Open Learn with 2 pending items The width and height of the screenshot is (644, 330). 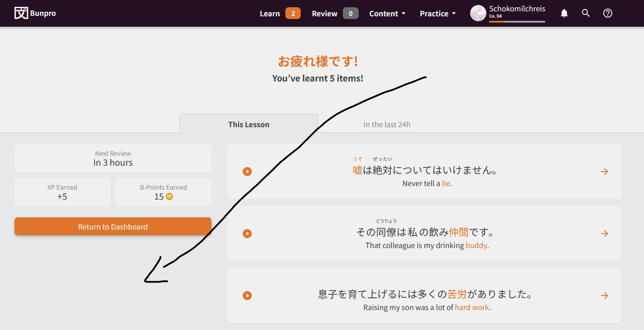coord(279,14)
